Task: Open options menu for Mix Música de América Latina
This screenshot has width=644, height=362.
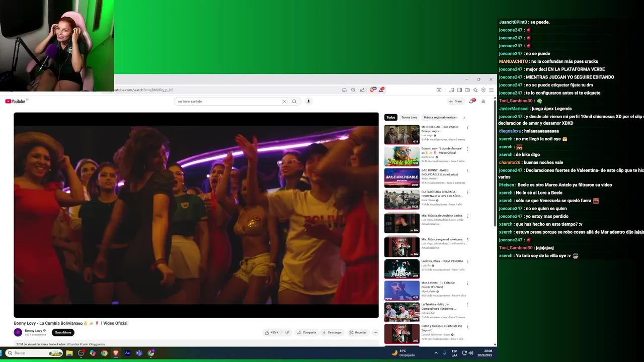Action: pyautogui.click(x=467, y=216)
